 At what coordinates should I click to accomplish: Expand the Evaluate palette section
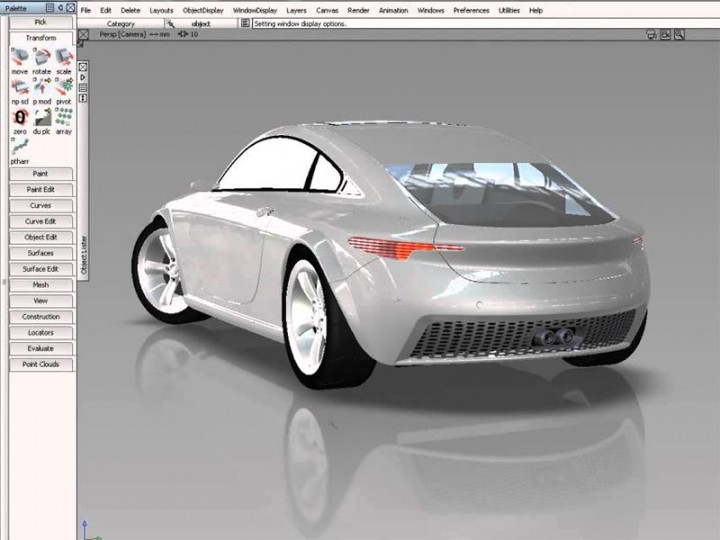(41, 349)
